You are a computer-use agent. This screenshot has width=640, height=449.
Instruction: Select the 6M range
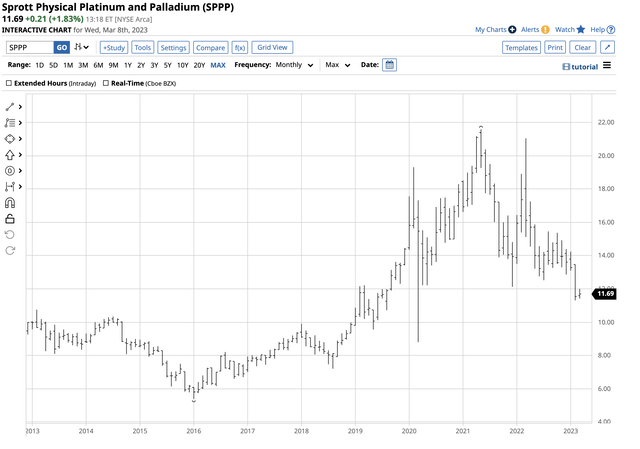click(x=98, y=65)
